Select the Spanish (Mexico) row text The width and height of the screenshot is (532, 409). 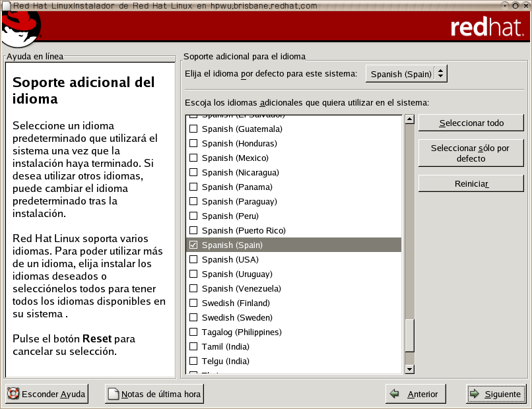coord(235,158)
